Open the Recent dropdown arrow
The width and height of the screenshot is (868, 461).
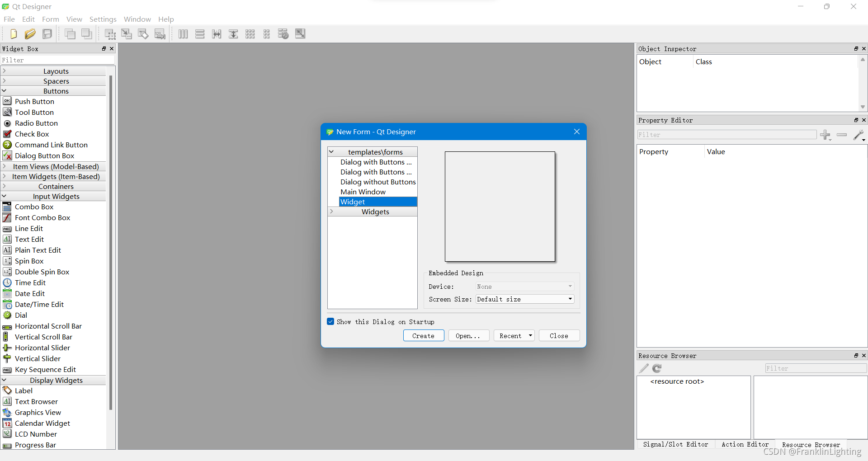530,336
